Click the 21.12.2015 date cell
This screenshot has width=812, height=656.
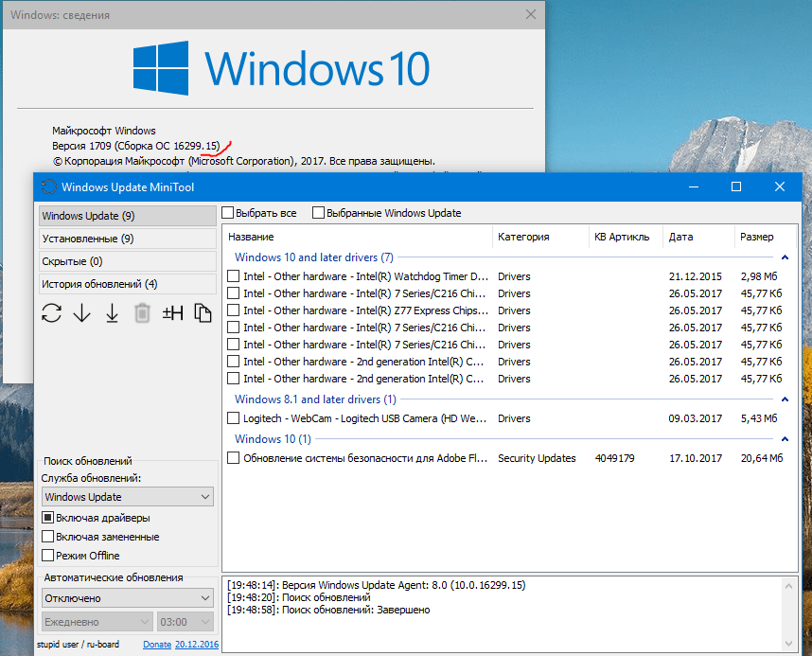point(695,276)
